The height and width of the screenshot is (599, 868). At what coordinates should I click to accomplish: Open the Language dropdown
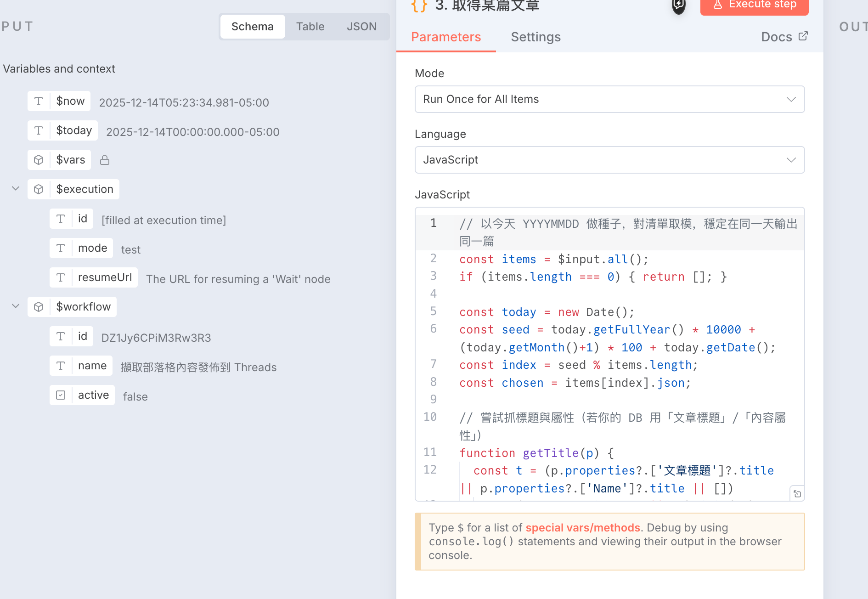[x=609, y=160]
